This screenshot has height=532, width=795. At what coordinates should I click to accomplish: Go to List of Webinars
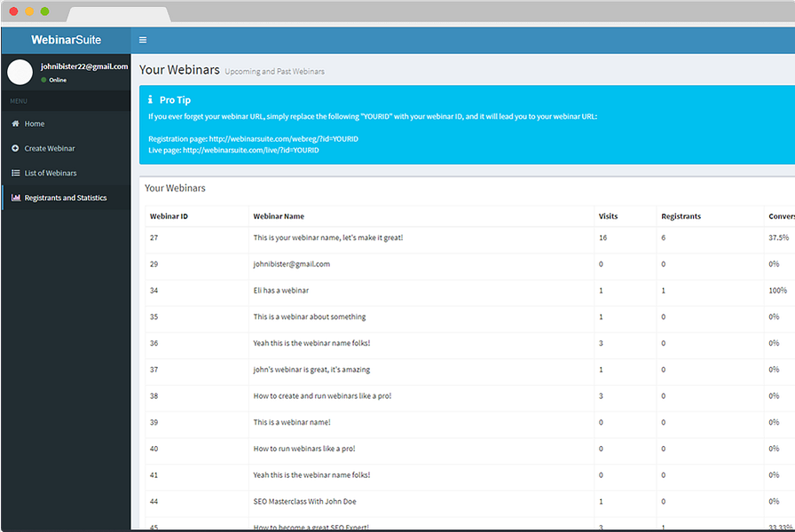pos(66,173)
